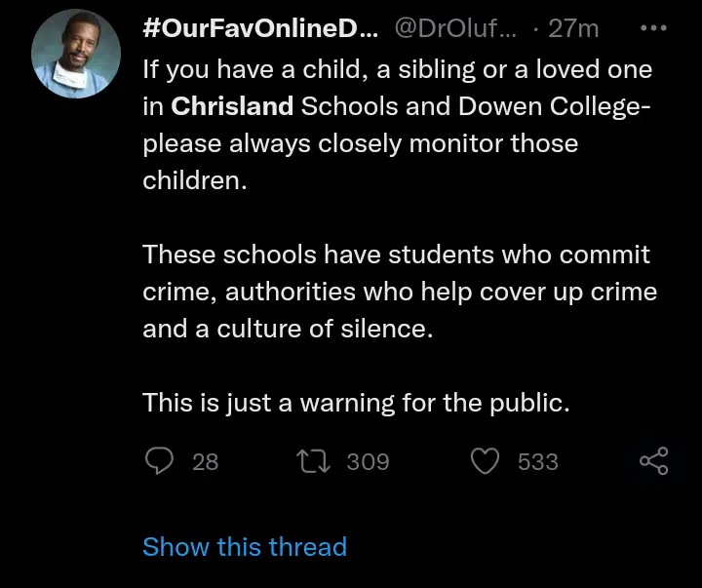This screenshot has width=702, height=588.
Task: Open the three-dot more options menu
Action: tap(651, 29)
